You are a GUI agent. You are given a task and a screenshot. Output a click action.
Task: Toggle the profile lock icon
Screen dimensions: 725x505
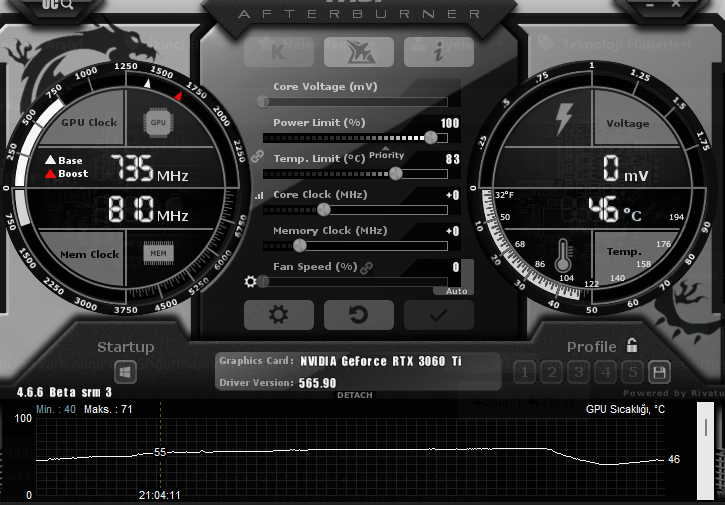point(632,345)
